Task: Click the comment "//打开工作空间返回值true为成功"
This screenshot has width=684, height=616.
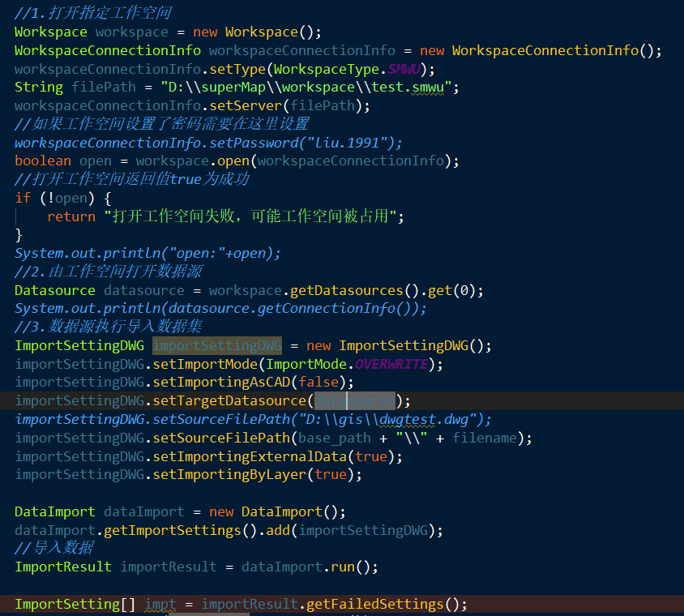Action: (132, 179)
